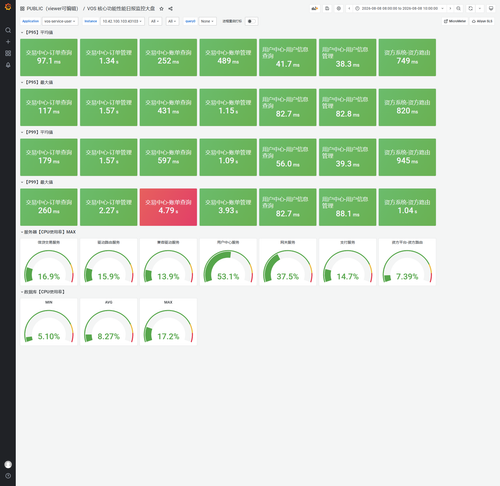
Task: Click the Application variable label
Action: pyautogui.click(x=31, y=21)
